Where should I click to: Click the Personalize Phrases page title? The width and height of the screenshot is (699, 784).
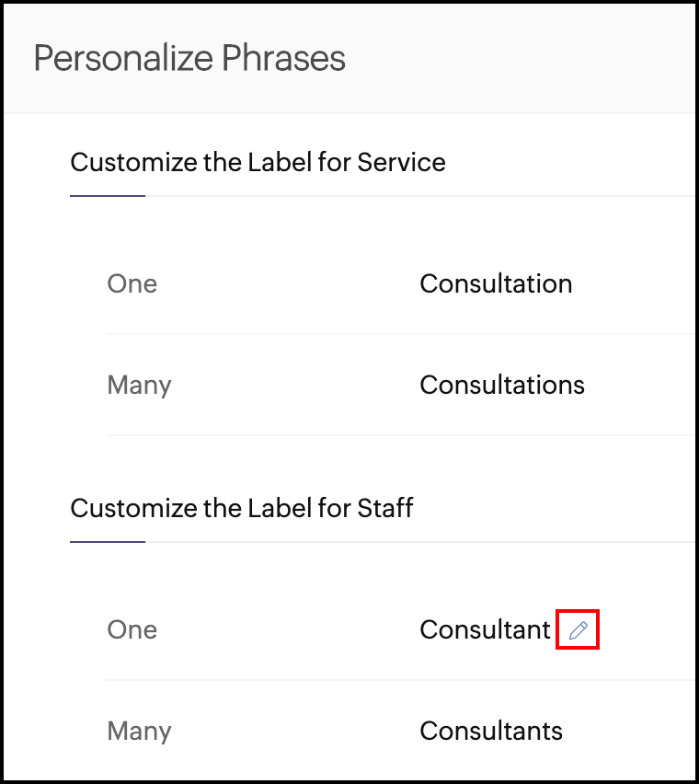point(189,59)
